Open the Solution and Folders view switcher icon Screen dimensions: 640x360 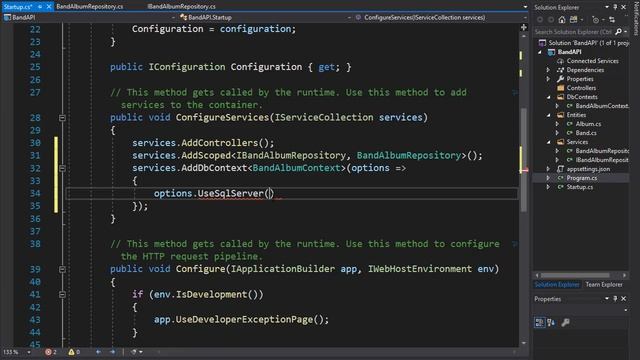573,20
